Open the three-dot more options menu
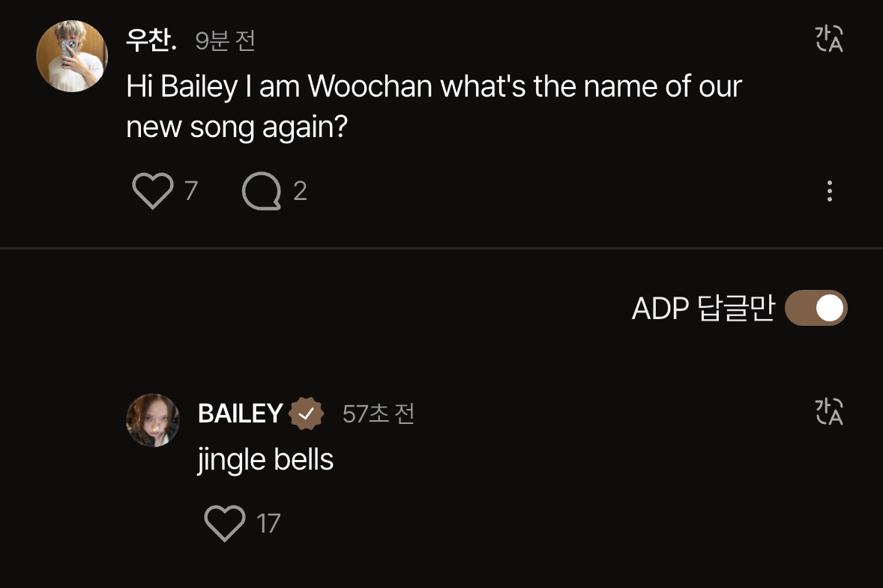This screenshot has height=588, width=883. (829, 192)
